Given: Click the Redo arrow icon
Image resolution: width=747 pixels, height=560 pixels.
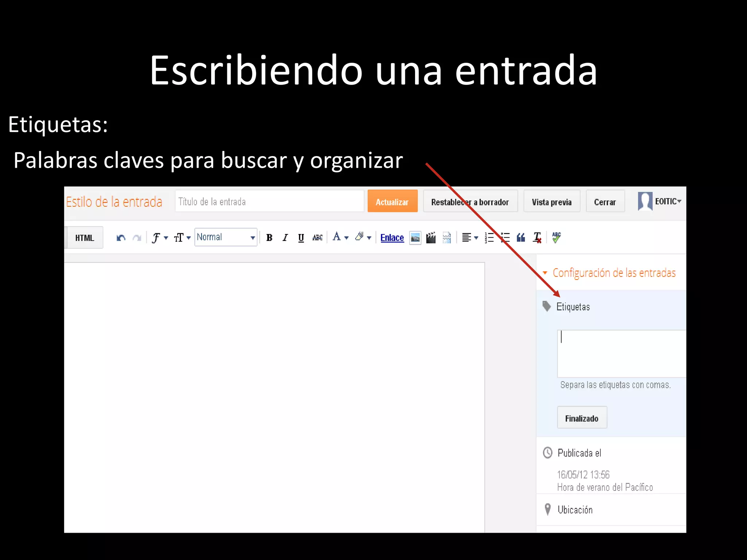Looking at the screenshot, I should coord(137,238).
